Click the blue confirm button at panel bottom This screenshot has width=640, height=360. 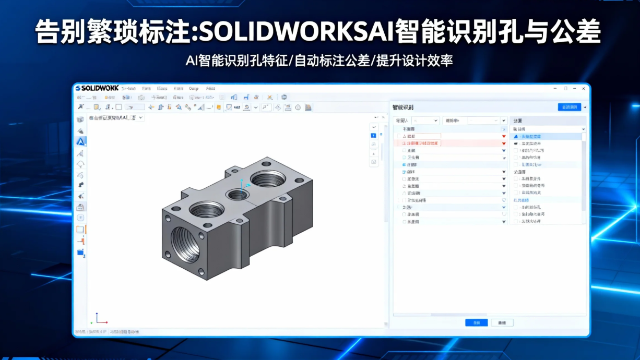tap(476, 322)
